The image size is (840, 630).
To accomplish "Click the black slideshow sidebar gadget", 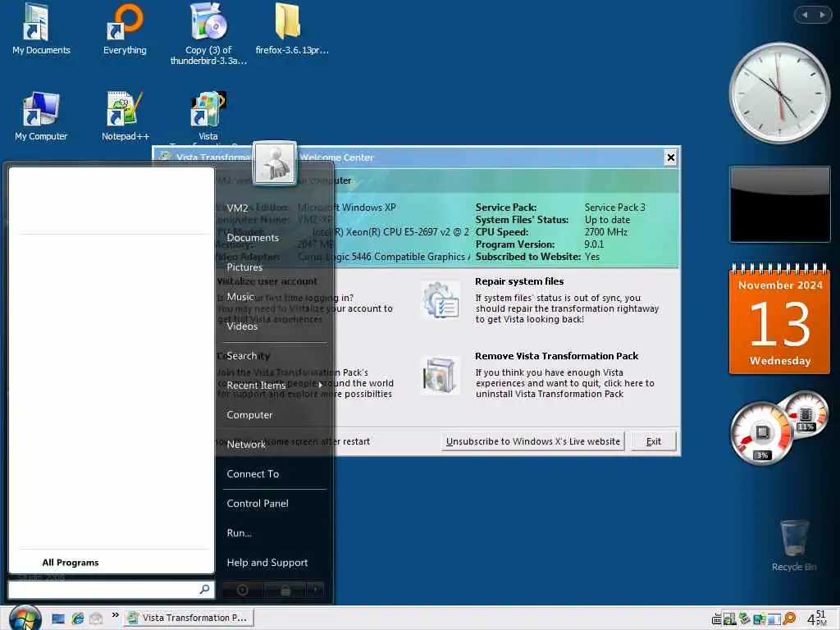I will (x=779, y=204).
